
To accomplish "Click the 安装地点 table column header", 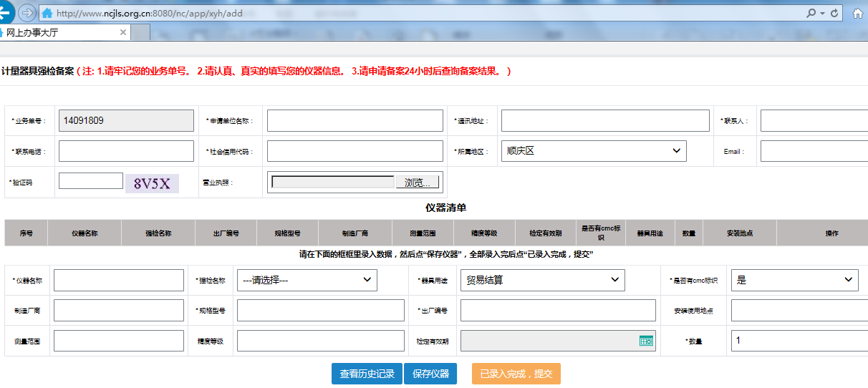I will click(740, 233).
